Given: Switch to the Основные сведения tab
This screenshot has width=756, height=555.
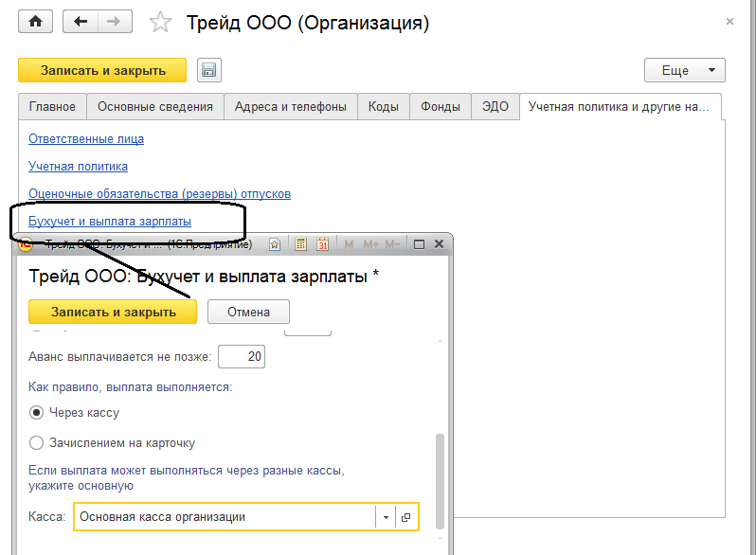Looking at the screenshot, I should point(155,107).
